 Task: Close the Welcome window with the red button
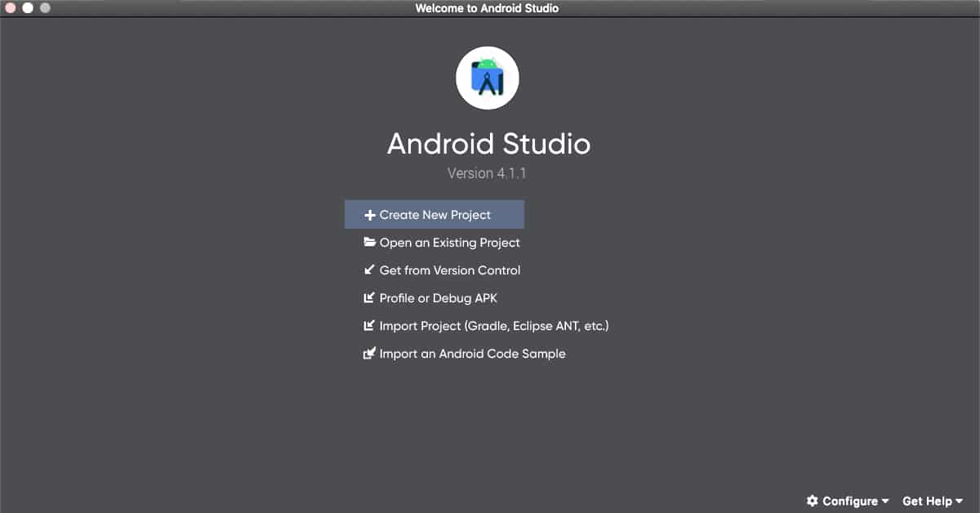click(11, 8)
